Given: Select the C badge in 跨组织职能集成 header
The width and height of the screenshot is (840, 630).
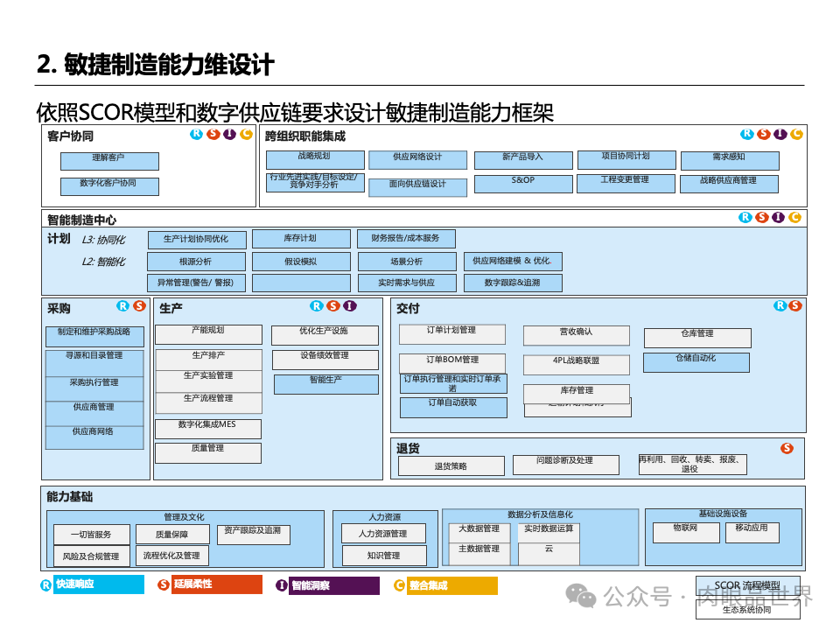Looking at the screenshot, I should [x=796, y=134].
